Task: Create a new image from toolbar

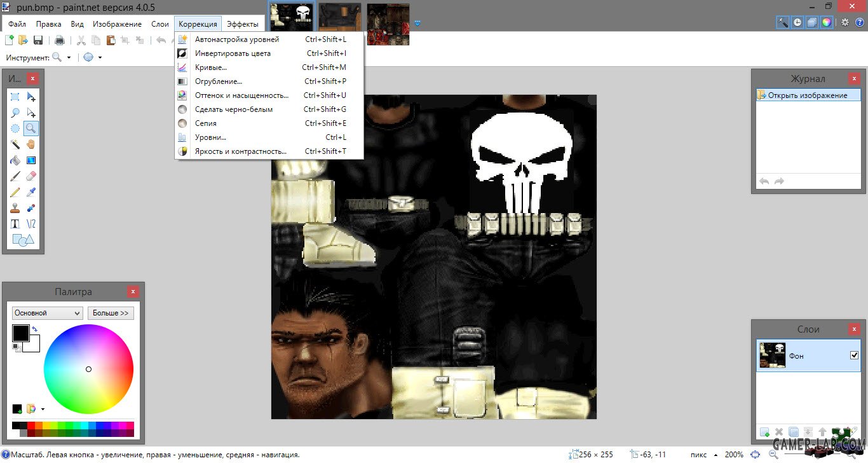Action: (10, 40)
